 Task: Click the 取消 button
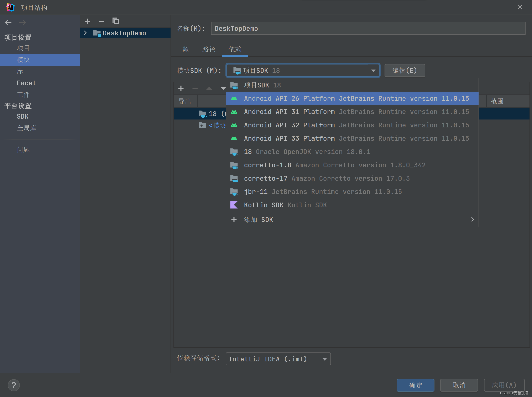pos(459,385)
